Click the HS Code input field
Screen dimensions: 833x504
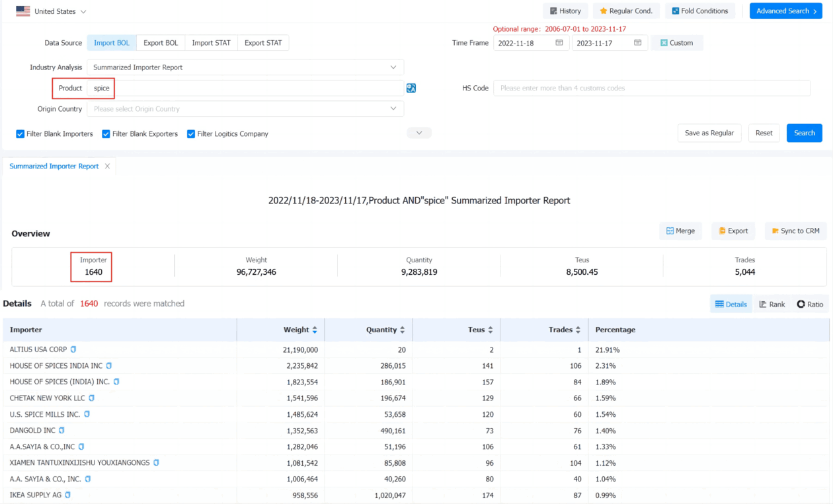click(651, 88)
